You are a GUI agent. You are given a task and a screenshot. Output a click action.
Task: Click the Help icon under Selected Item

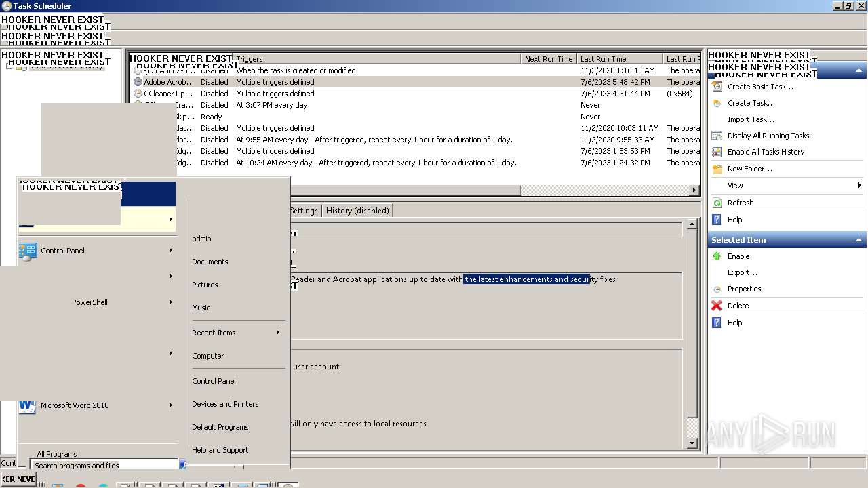717,323
